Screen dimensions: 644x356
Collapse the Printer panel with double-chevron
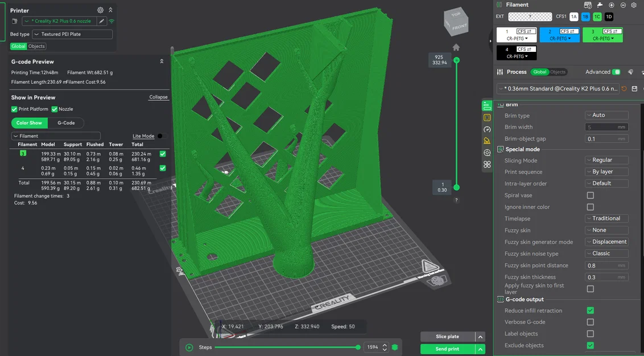(110, 10)
